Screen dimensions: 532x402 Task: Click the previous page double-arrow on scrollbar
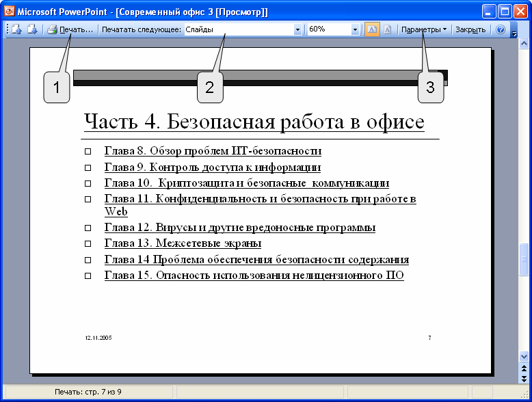524,368
